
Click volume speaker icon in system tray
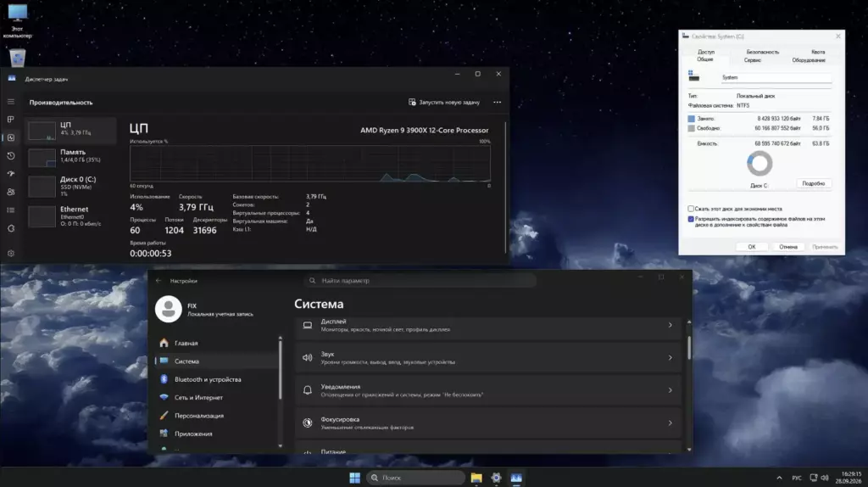click(x=824, y=478)
